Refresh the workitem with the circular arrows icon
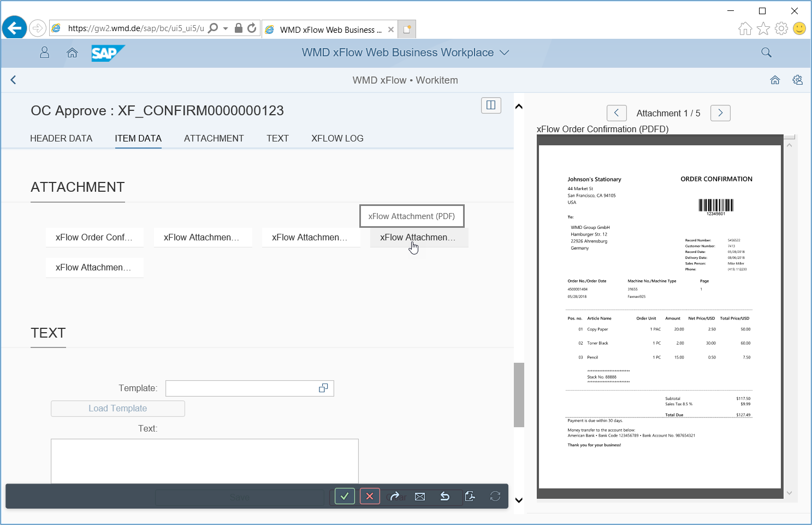This screenshot has width=812, height=525. click(495, 496)
